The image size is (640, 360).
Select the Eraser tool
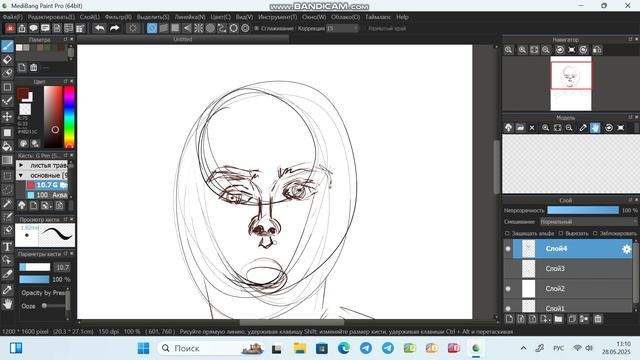[7, 60]
